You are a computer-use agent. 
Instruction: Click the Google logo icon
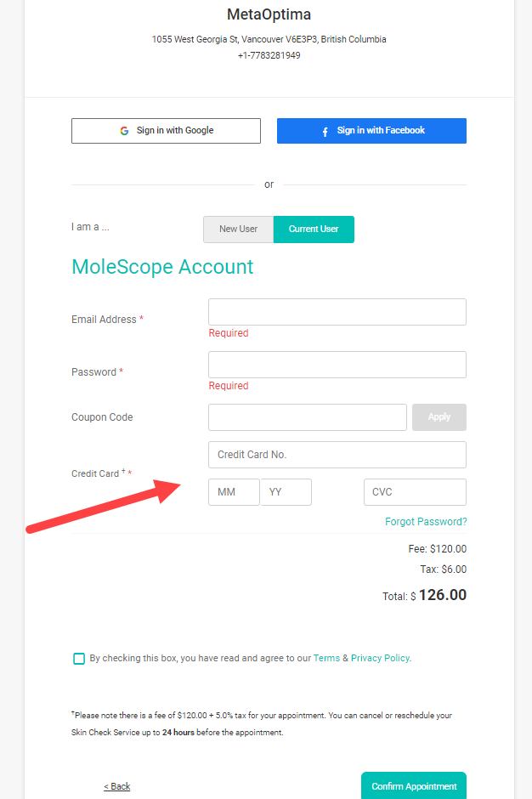click(124, 131)
